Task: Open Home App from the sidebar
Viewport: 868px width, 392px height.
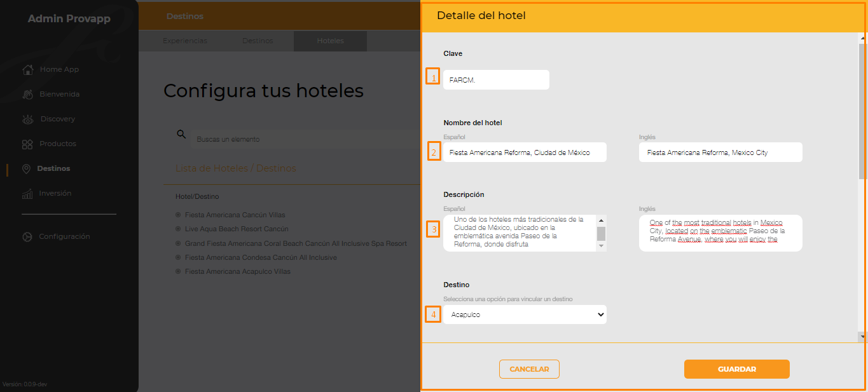Action: pyautogui.click(x=51, y=69)
